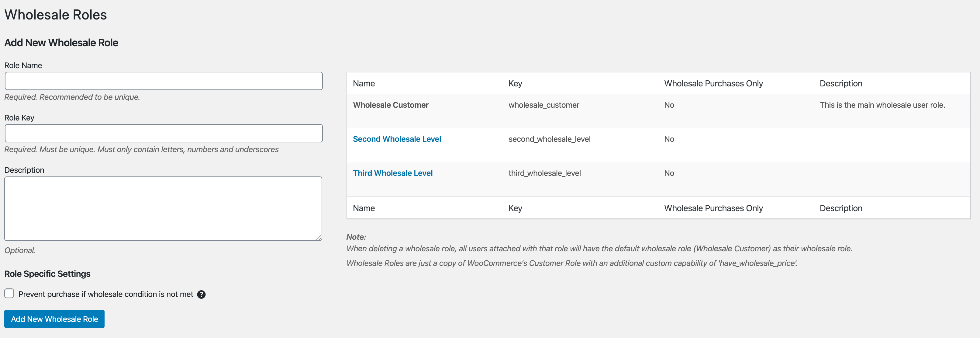The width and height of the screenshot is (980, 338).
Task: Focus the Role Key input field
Action: coord(164,133)
